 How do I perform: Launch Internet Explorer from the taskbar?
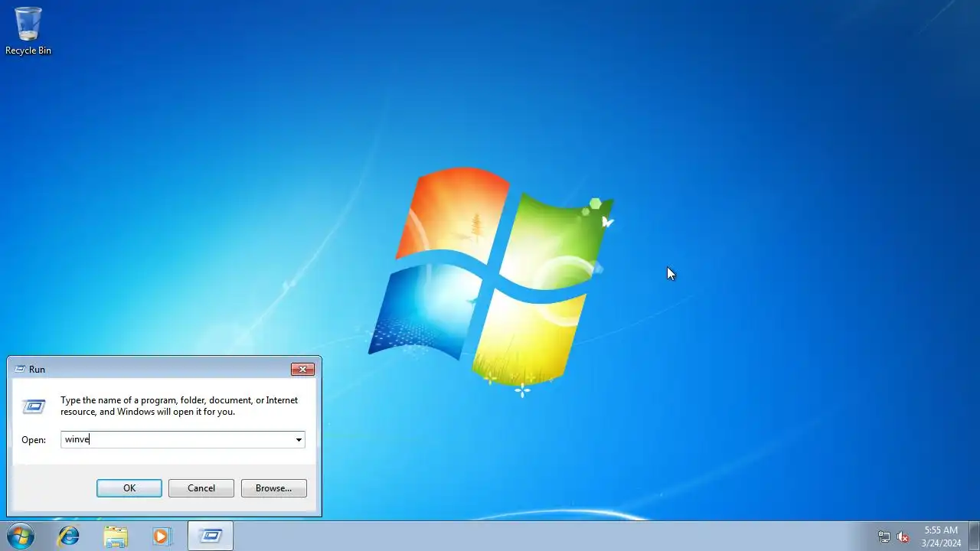[x=69, y=536]
